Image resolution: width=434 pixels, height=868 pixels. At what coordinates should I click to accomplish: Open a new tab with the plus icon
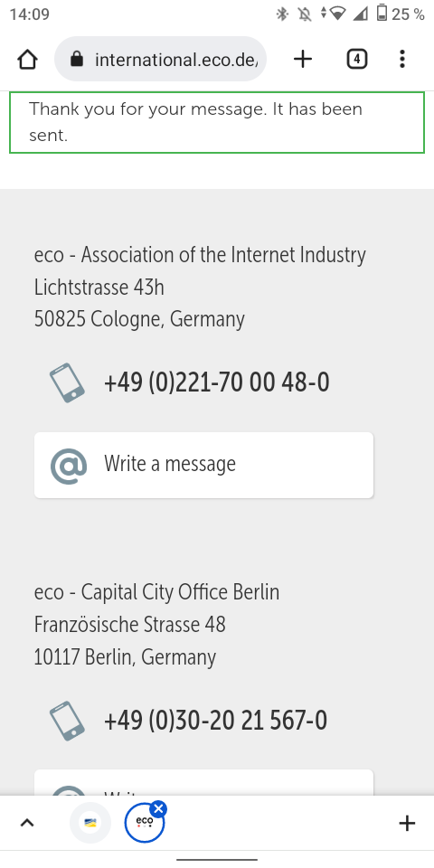click(x=303, y=59)
